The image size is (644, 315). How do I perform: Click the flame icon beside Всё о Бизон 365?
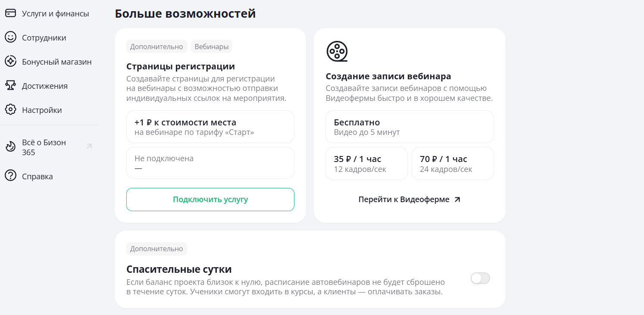[10, 147]
